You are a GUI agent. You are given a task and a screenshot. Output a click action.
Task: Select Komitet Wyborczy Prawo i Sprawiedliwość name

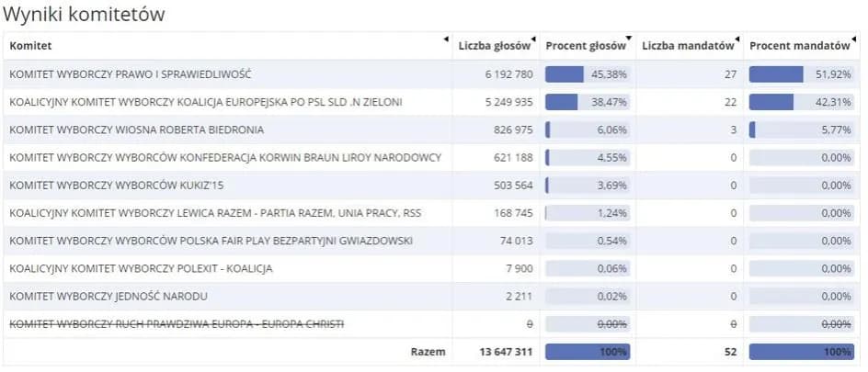130,74
